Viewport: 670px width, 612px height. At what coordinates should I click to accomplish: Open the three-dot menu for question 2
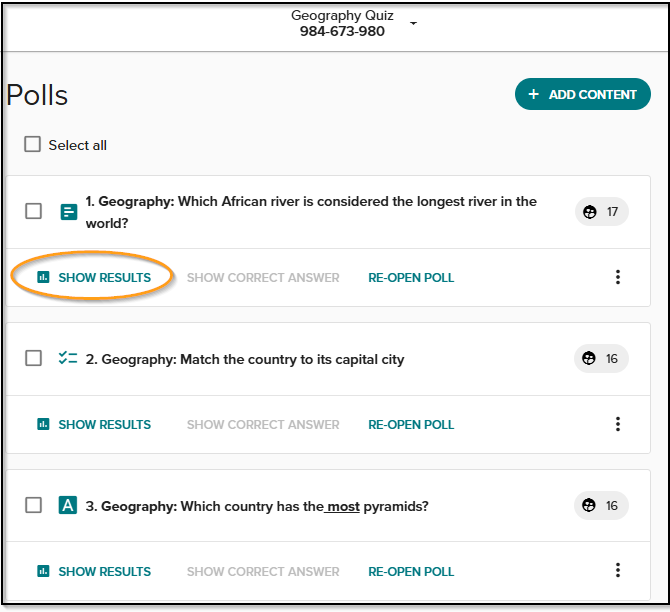[x=618, y=424]
